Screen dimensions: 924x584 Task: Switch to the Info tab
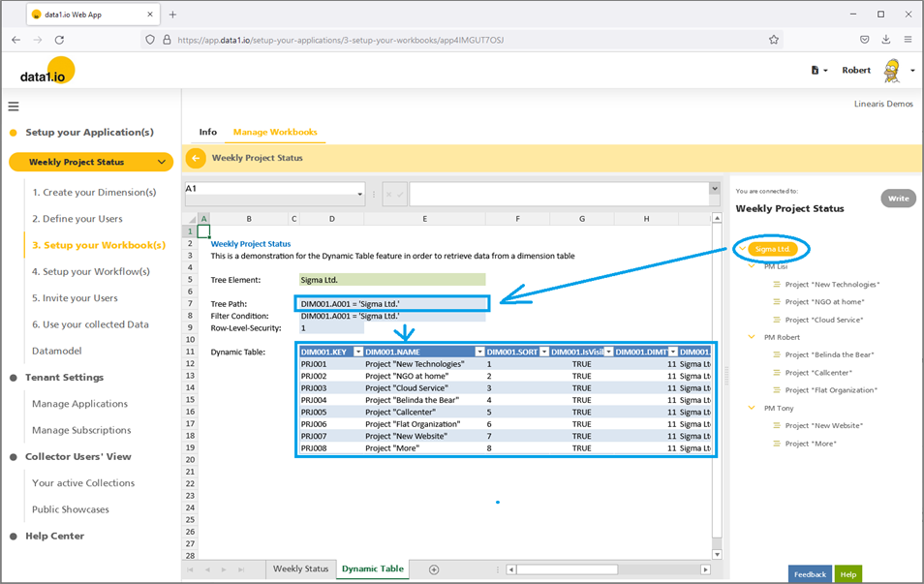coord(208,132)
